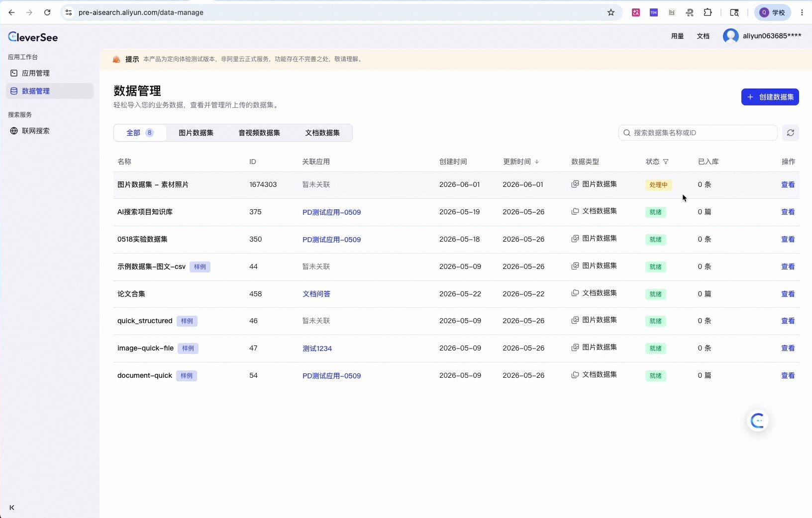
Task: Click dataset name quick_structured
Action: (x=145, y=321)
